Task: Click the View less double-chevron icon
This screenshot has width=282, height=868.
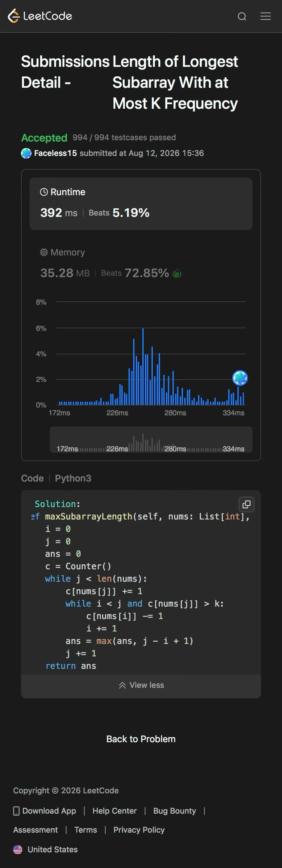Action: click(122, 685)
